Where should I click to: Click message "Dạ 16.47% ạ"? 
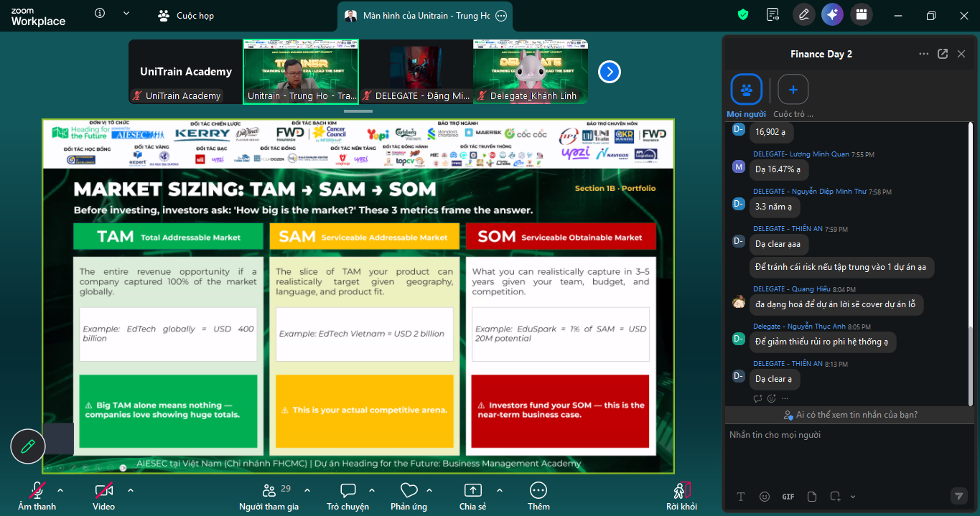pyautogui.click(x=778, y=169)
